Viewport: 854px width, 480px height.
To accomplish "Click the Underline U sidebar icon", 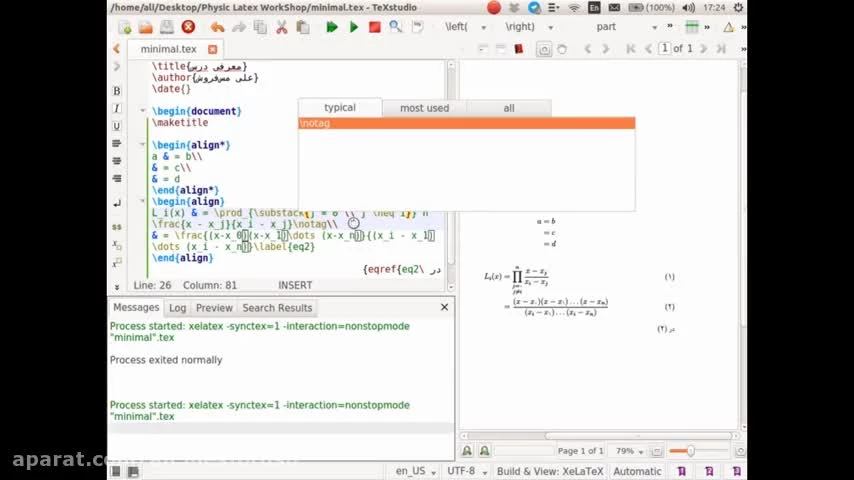I will coord(116,126).
